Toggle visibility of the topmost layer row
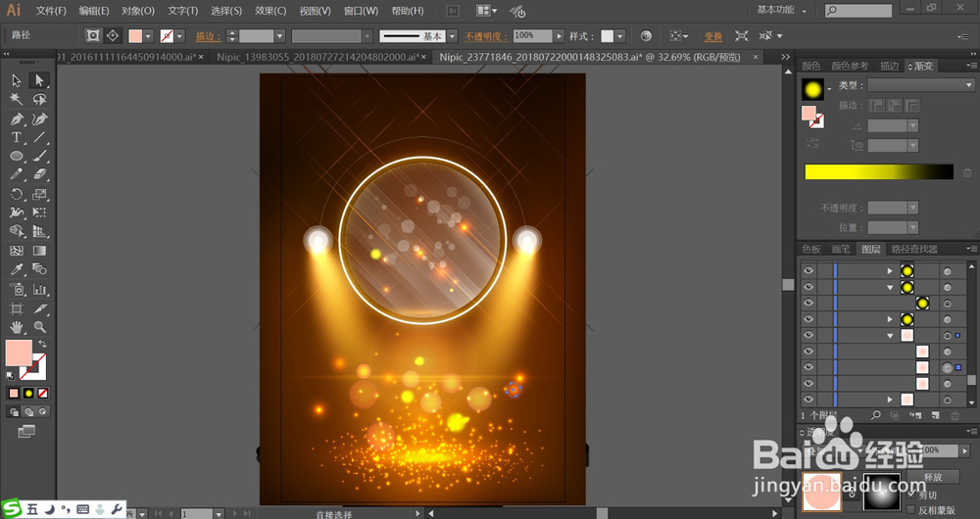980x519 pixels. [x=808, y=270]
